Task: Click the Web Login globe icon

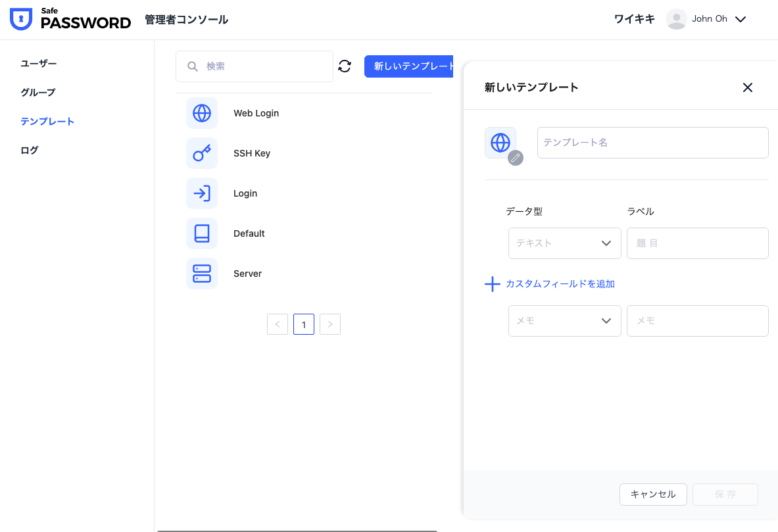Action: tap(202, 113)
